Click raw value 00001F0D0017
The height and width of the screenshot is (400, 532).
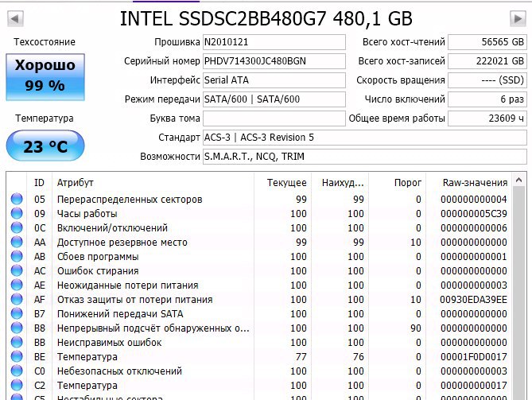(474, 356)
